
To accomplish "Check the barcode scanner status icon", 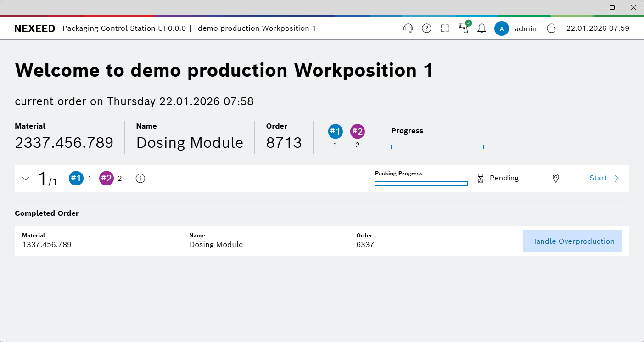I will [464, 28].
